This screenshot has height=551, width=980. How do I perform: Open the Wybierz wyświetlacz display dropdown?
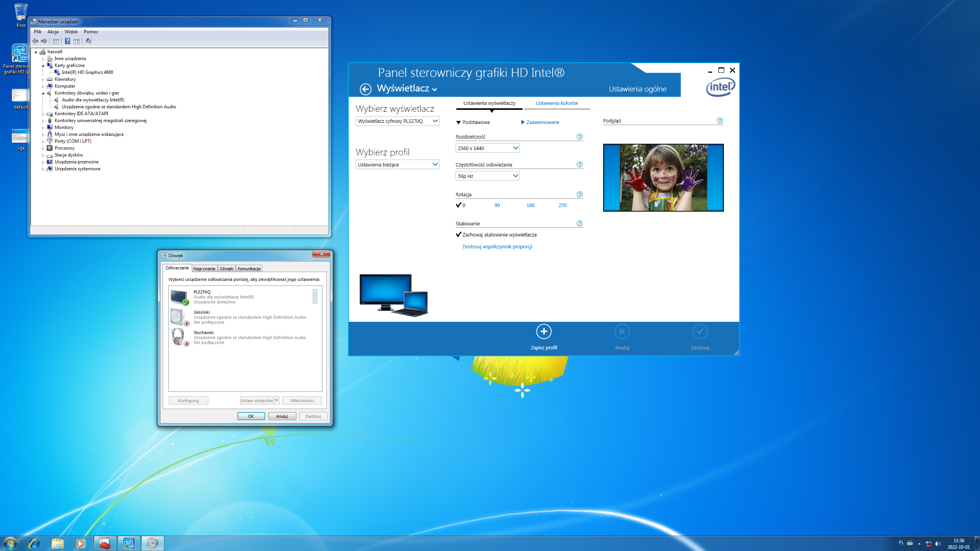coord(397,121)
